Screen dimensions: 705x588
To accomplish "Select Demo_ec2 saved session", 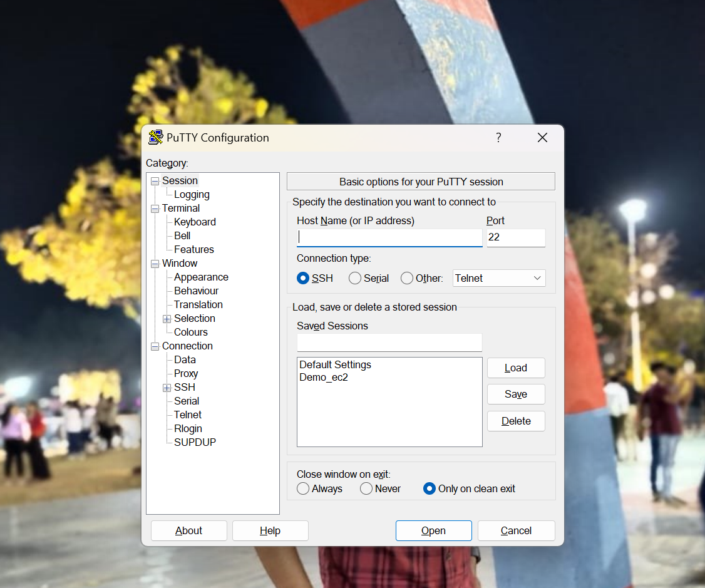I will click(324, 377).
